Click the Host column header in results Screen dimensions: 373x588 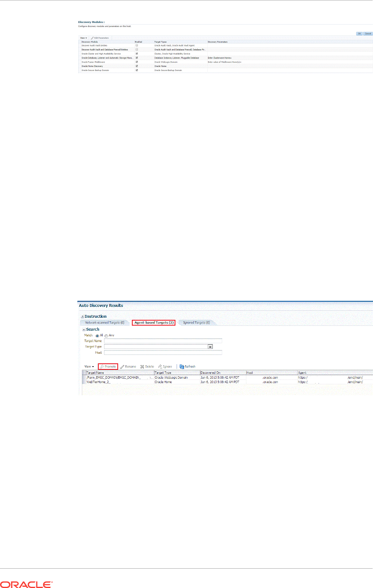[272, 373]
